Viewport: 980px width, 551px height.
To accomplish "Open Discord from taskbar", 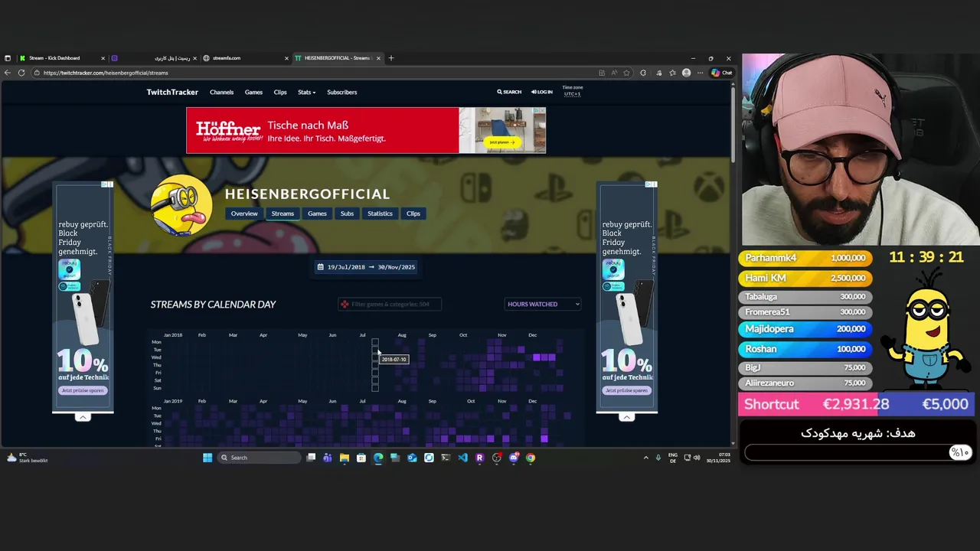I will (x=514, y=458).
